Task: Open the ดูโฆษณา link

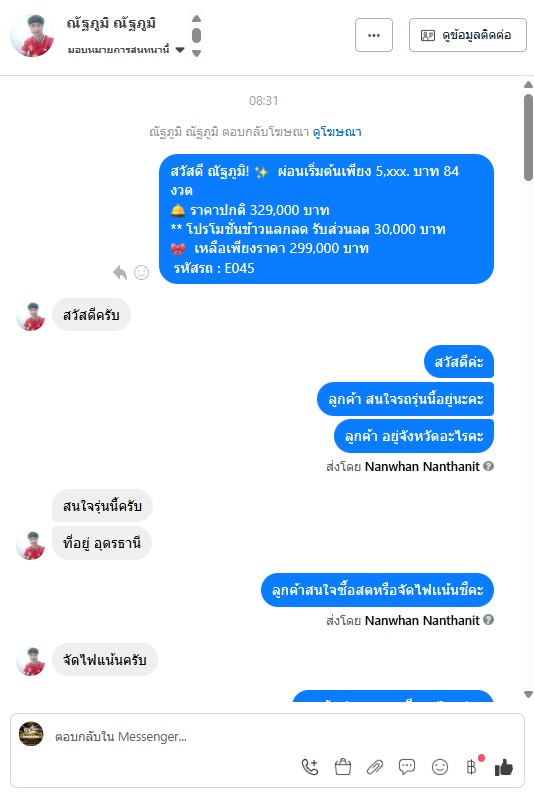Action: pos(337,132)
